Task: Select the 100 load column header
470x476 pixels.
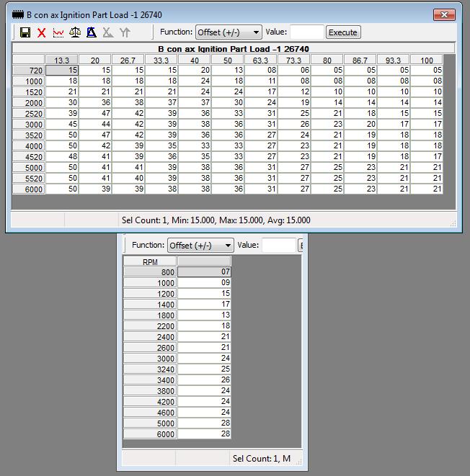Action: pos(427,60)
